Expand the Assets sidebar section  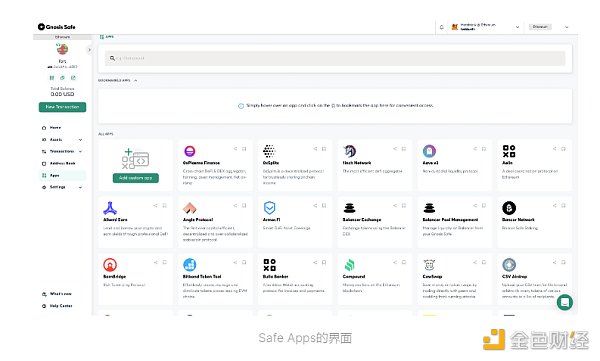(x=80, y=140)
